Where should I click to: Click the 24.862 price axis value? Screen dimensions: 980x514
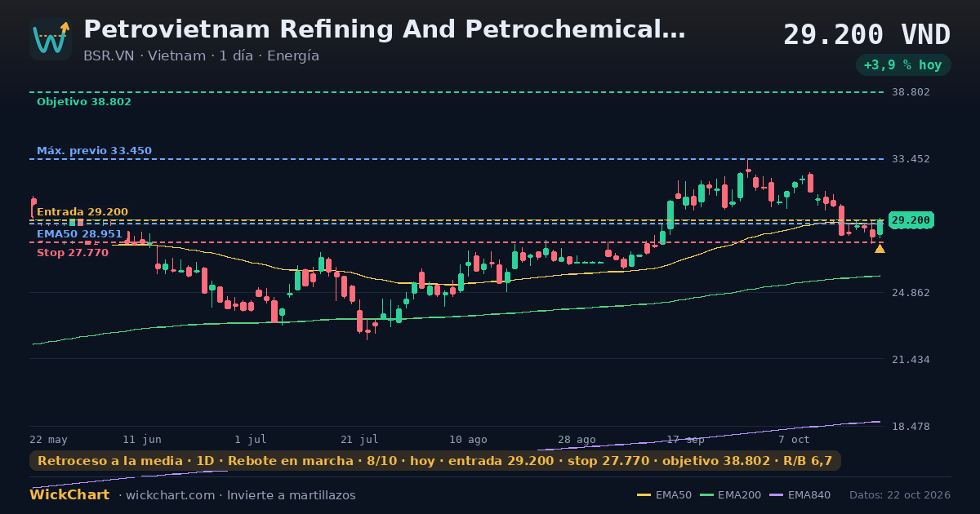(911, 292)
